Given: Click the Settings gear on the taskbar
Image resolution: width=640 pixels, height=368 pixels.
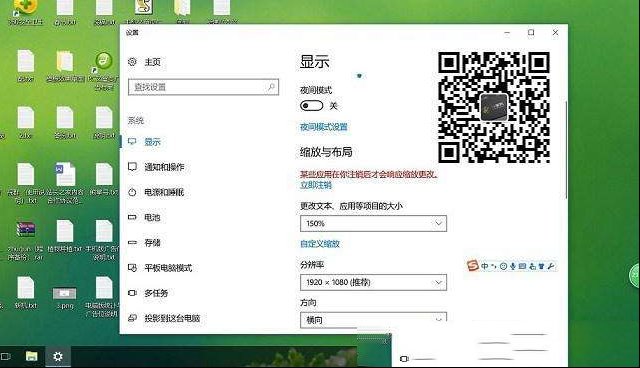Looking at the screenshot, I should coord(58,356).
